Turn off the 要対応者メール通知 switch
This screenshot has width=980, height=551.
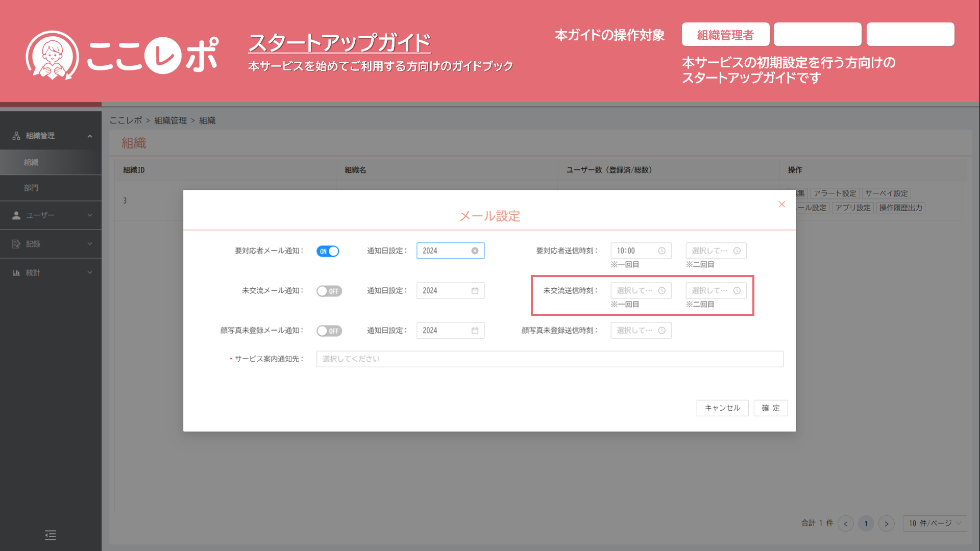[328, 251]
